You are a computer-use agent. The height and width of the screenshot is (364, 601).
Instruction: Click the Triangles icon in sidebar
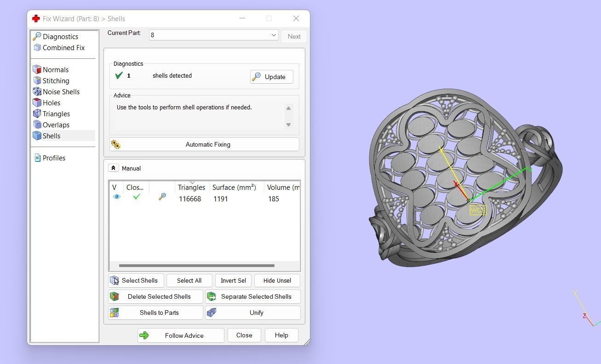click(x=37, y=114)
